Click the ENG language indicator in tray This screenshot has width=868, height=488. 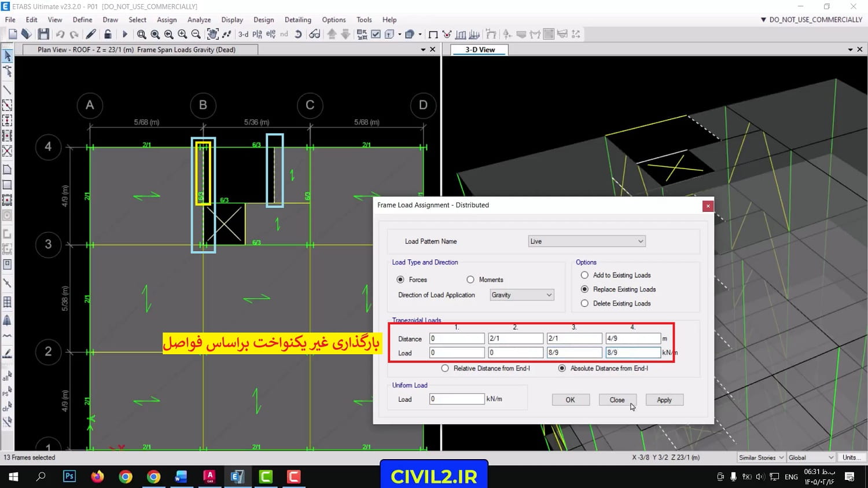point(791,477)
